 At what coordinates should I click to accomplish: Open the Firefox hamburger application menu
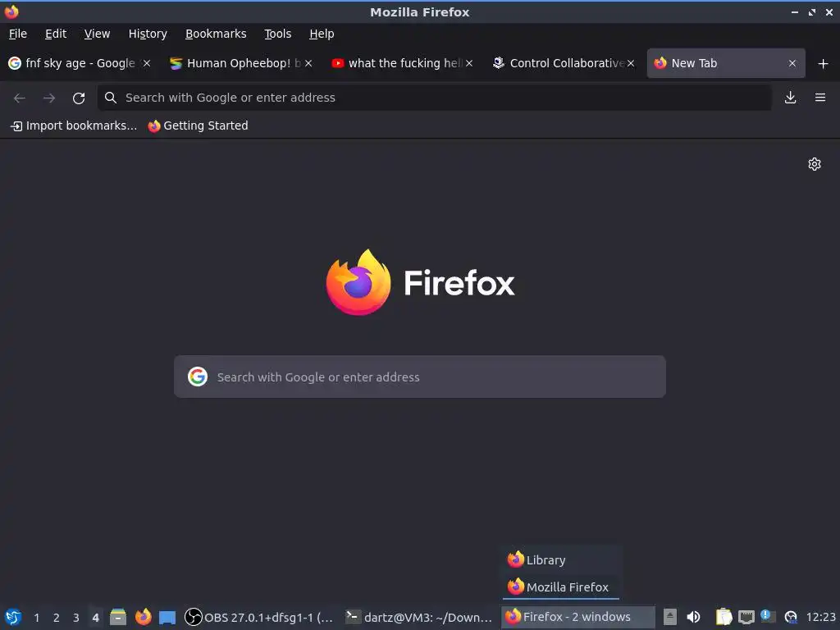click(x=820, y=98)
